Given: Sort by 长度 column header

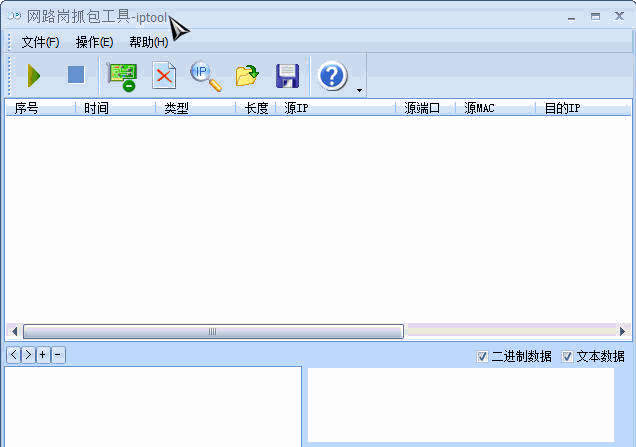Looking at the screenshot, I should click(x=255, y=108).
